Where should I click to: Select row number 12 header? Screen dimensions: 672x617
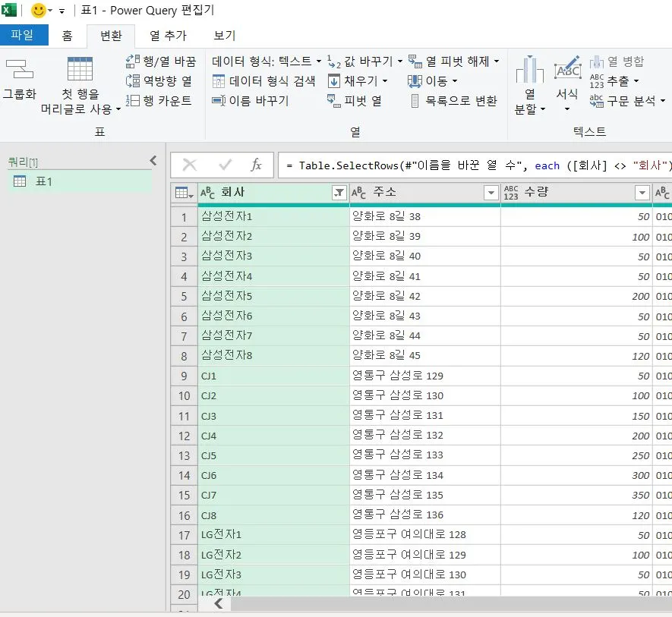pyautogui.click(x=184, y=436)
